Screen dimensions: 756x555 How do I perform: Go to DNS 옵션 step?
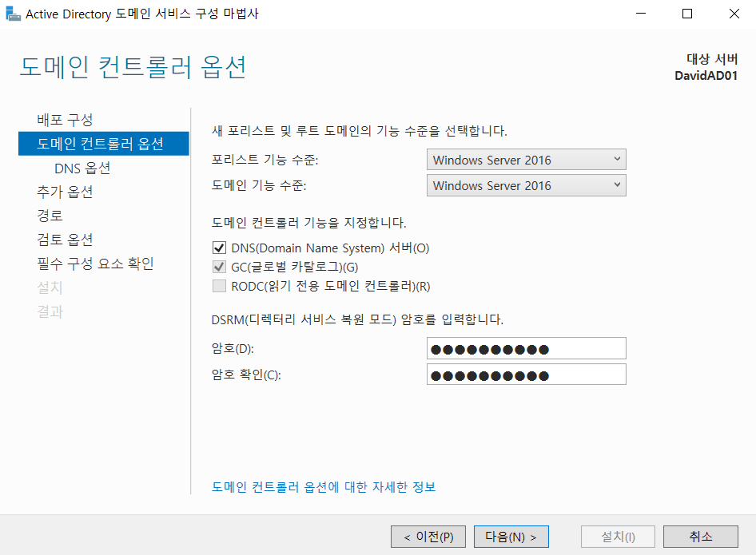pyautogui.click(x=82, y=168)
